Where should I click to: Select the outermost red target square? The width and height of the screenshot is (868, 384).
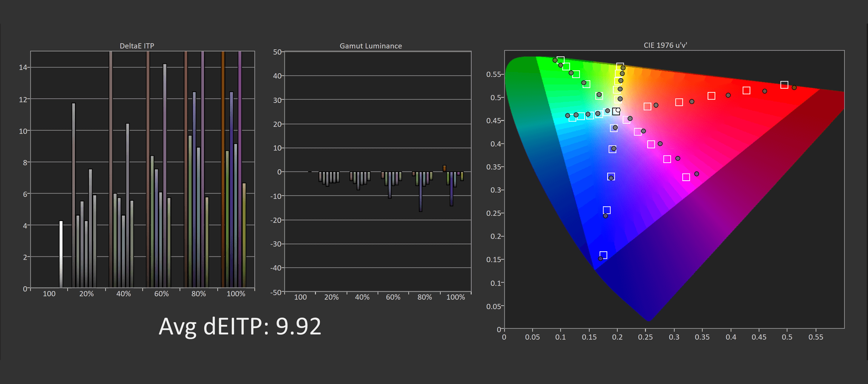[784, 85]
